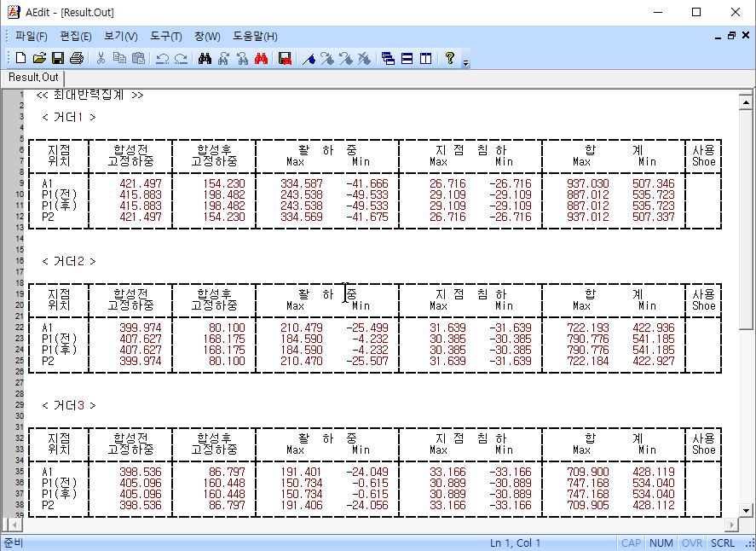The width and height of the screenshot is (756, 551).
Task: Click the red binoculars Replace icon
Action: (x=262, y=58)
